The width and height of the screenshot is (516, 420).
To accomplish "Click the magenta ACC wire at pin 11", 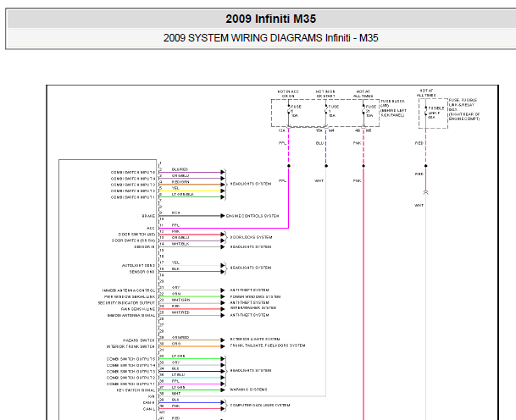I will [224, 228].
